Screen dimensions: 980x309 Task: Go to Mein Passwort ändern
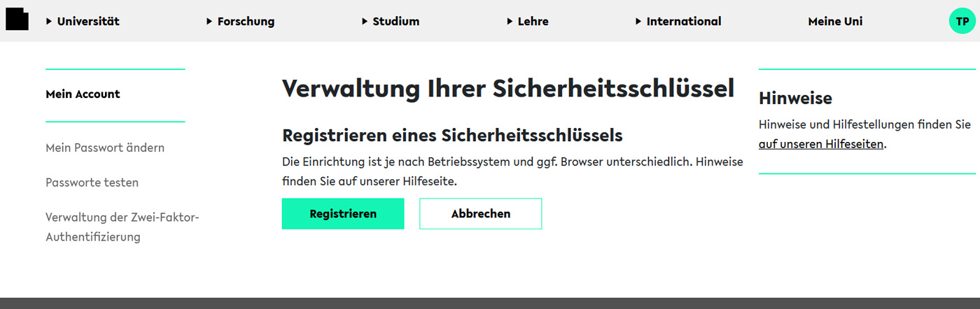click(105, 148)
